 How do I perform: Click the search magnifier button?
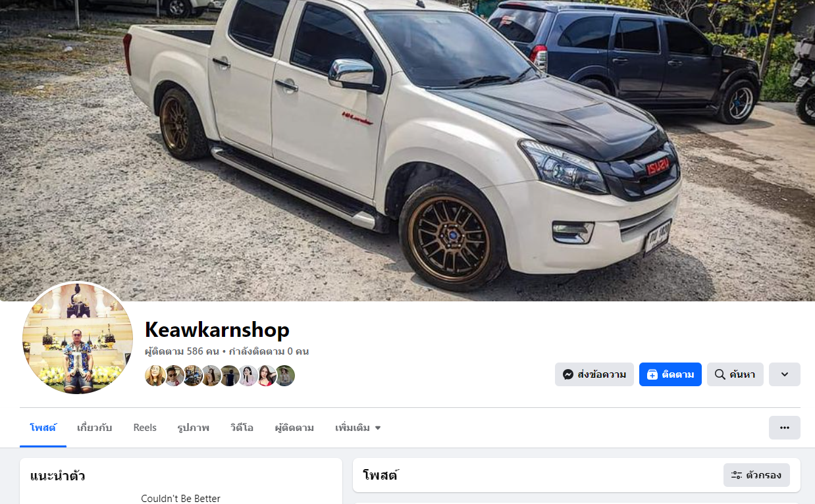click(x=735, y=374)
